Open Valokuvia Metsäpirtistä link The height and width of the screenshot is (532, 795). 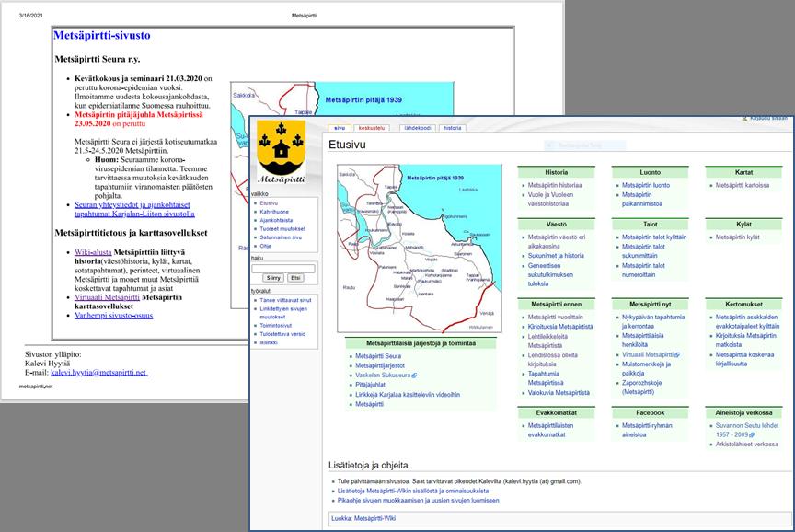point(559,392)
